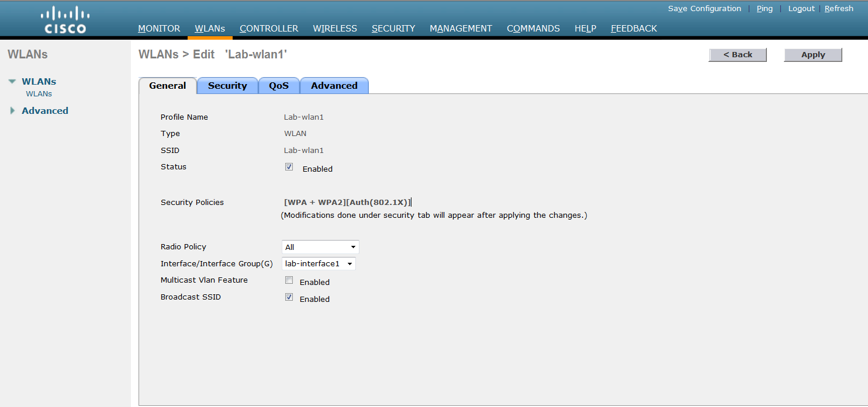The width and height of the screenshot is (868, 407).
Task: Click the Cisco logo
Action: [64, 19]
